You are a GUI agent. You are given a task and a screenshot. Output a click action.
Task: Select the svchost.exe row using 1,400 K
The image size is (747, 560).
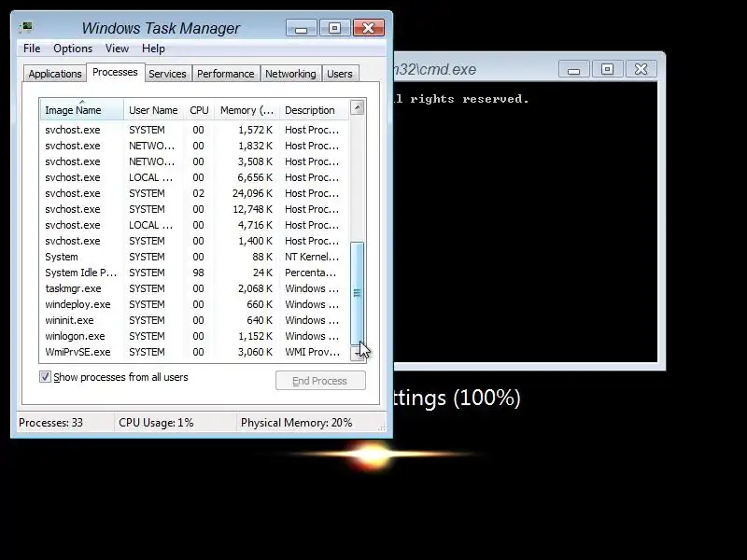click(194, 241)
